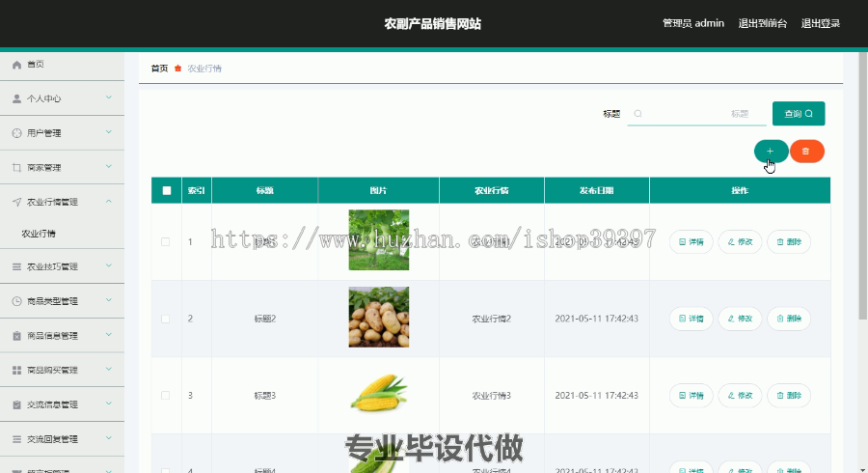
Task: Click the checklist icon beside 交流信息管理
Action: [x=16, y=404]
